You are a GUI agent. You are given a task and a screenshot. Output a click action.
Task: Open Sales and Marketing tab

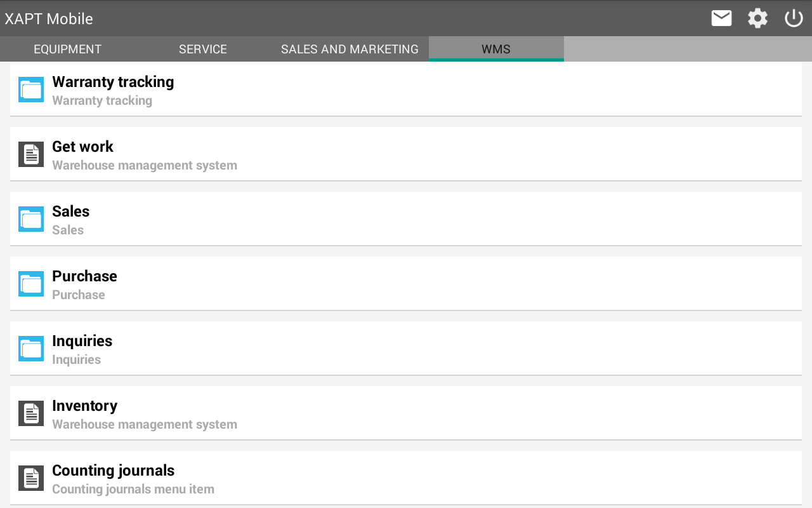tap(350, 49)
